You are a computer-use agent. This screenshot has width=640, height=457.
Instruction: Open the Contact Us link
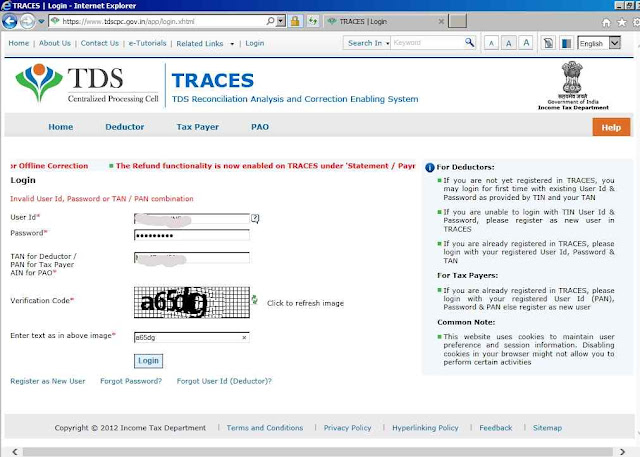click(100, 43)
